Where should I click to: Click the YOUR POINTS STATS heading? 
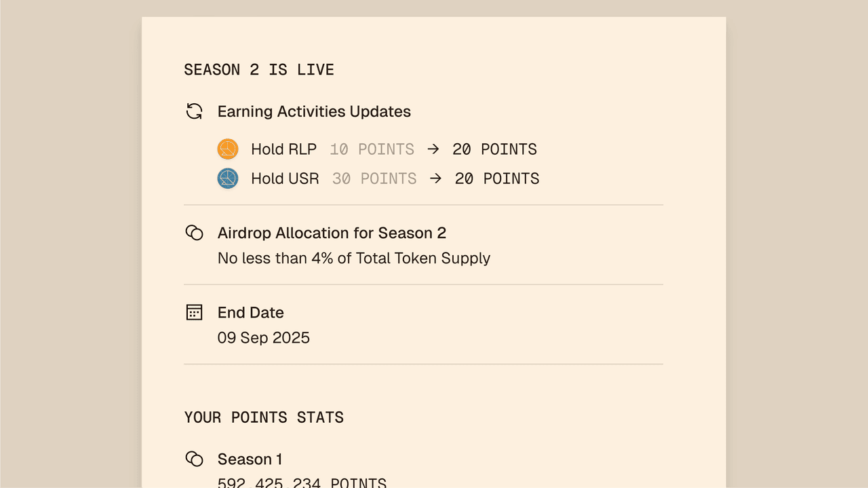point(264,417)
